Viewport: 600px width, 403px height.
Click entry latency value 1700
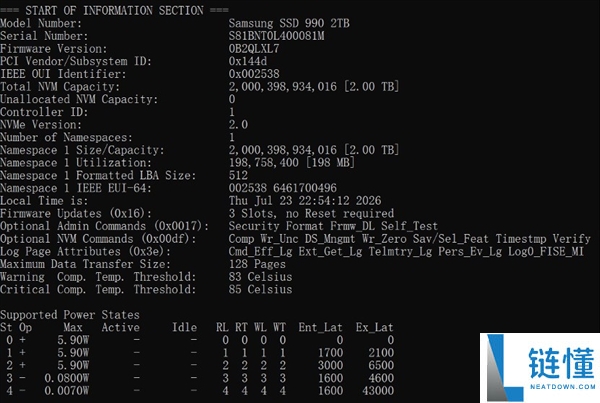click(x=331, y=352)
